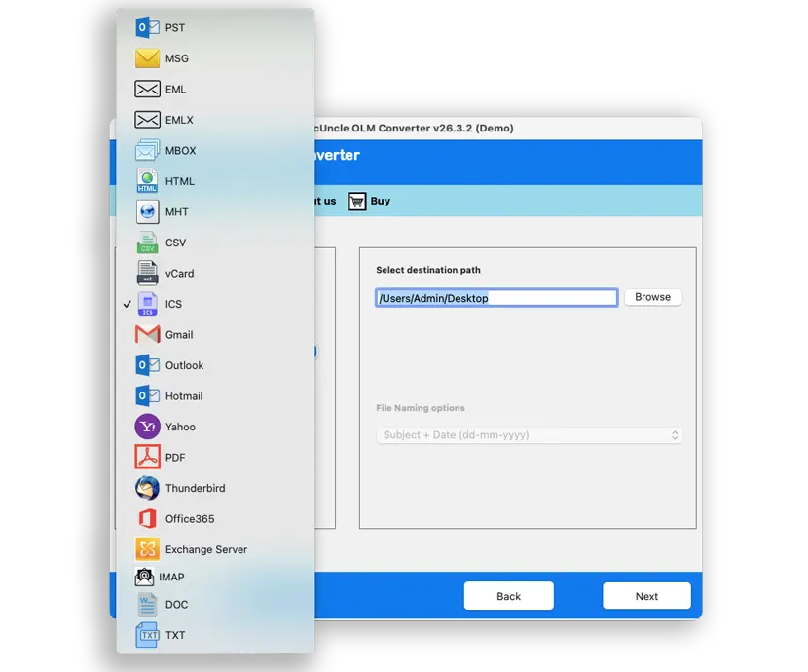Image resolution: width=808 pixels, height=672 pixels.
Task: Click the DOC Word file icon
Action: click(x=147, y=604)
